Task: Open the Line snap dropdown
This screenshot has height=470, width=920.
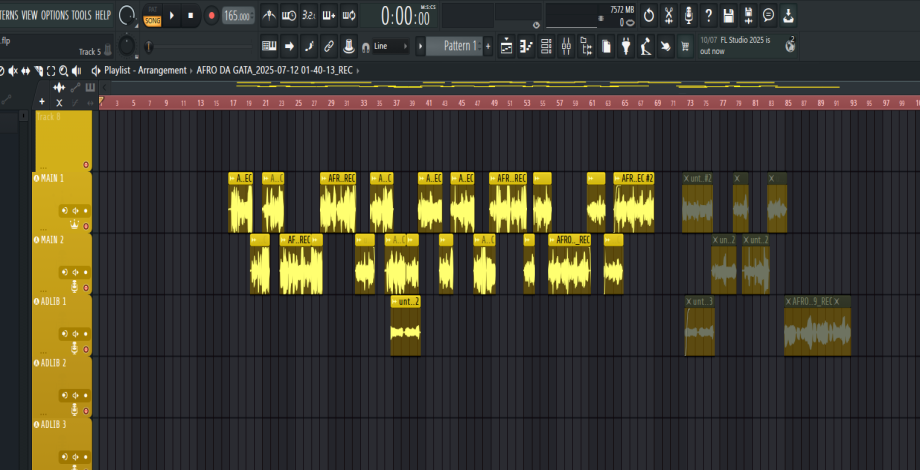Action: 391,46
